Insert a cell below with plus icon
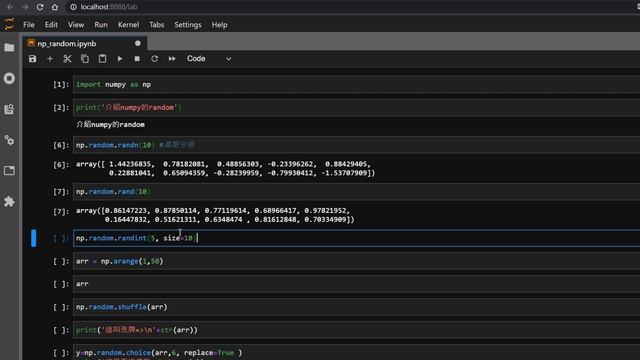Image resolution: width=640 pixels, height=360 pixels. point(50,59)
